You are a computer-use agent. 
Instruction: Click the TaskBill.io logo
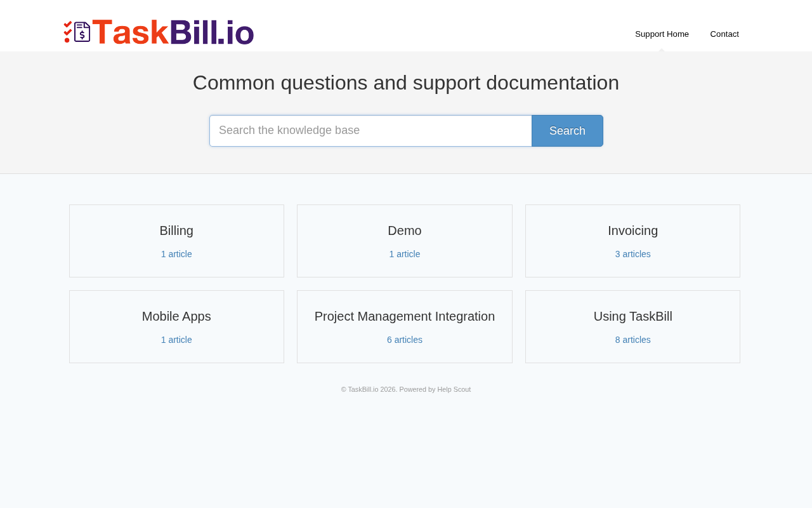159,32
